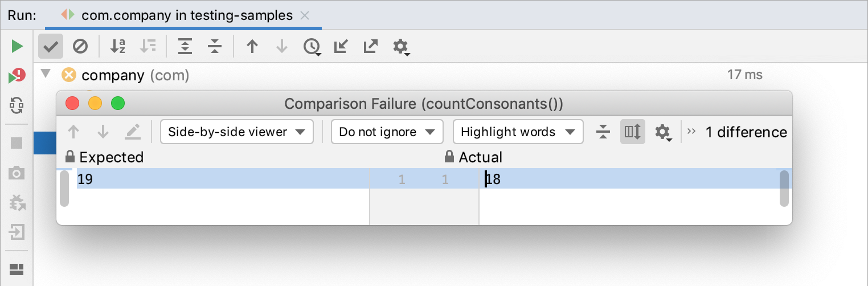The height and width of the screenshot is (286, 868).
Task: Jump to previous failed test
Action: [252, 46]
